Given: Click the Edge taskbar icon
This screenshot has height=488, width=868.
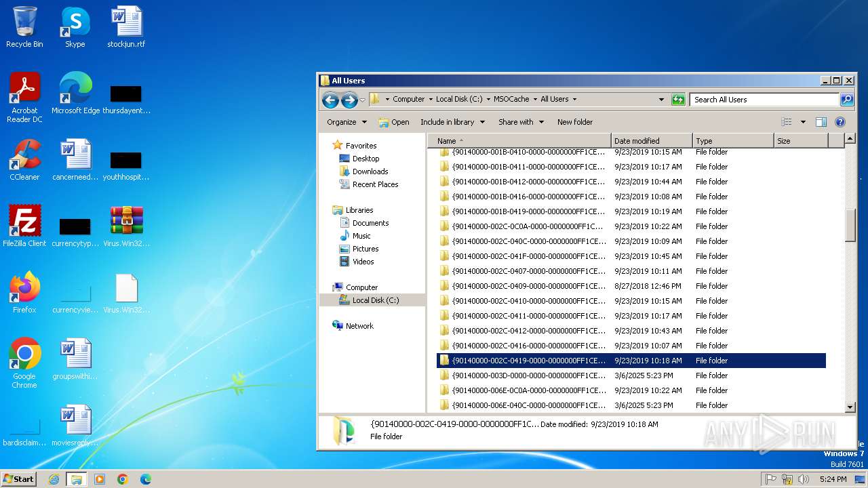Looking at the screenshot, I should pyautogui.click(x=146, y=479).
